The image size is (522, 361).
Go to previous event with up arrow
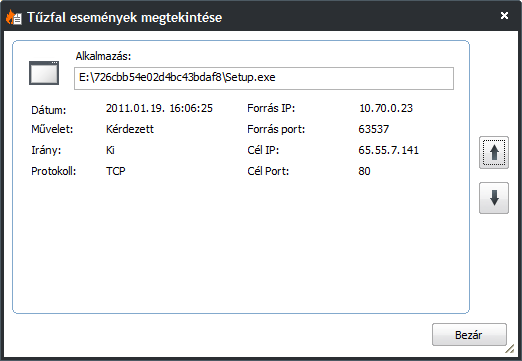pyautogui.click(x=494, y=152)
